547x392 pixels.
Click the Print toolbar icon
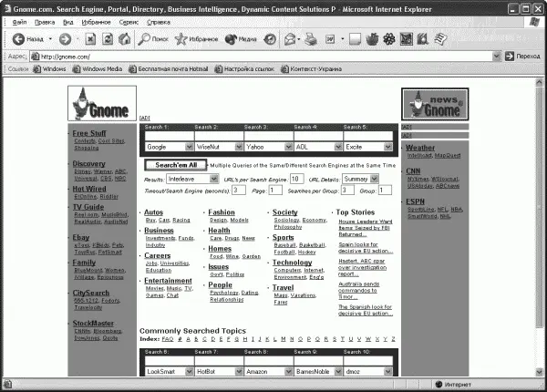click(x=311, y=39)
